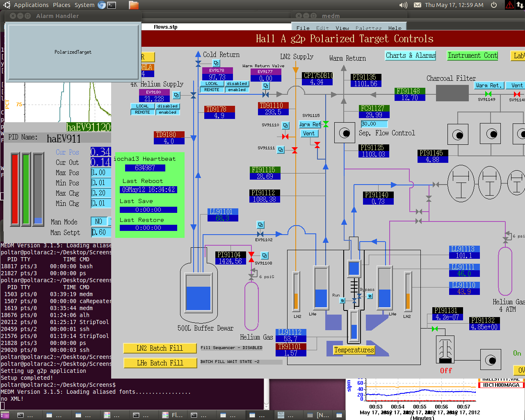
Task: Click the pump icon beside the On label
Action: [491, 360]
